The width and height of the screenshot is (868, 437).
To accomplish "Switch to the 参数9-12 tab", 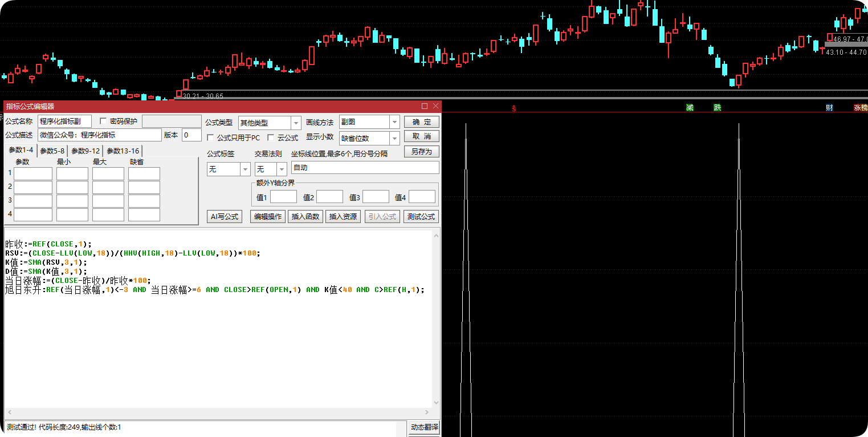I will (85, 151).
